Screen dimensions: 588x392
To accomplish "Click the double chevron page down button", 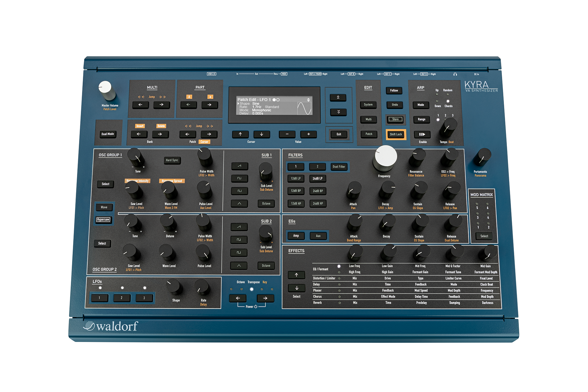I will point(338,112).
